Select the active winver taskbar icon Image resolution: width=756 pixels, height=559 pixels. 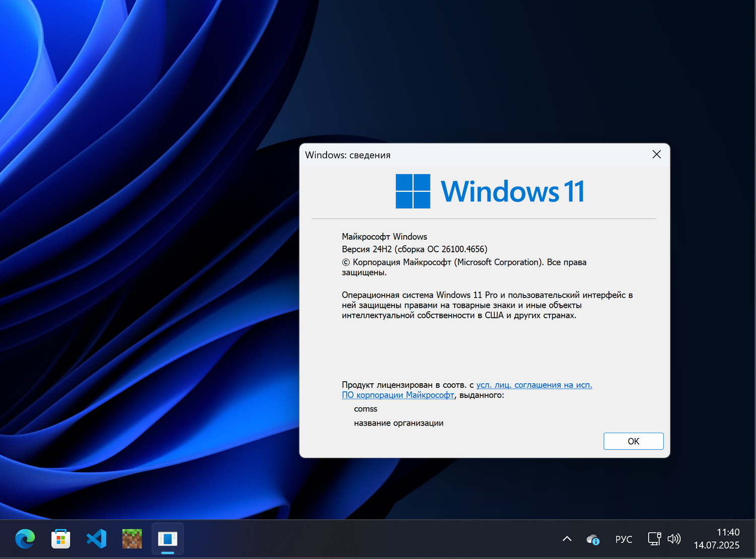pos(167,539)
